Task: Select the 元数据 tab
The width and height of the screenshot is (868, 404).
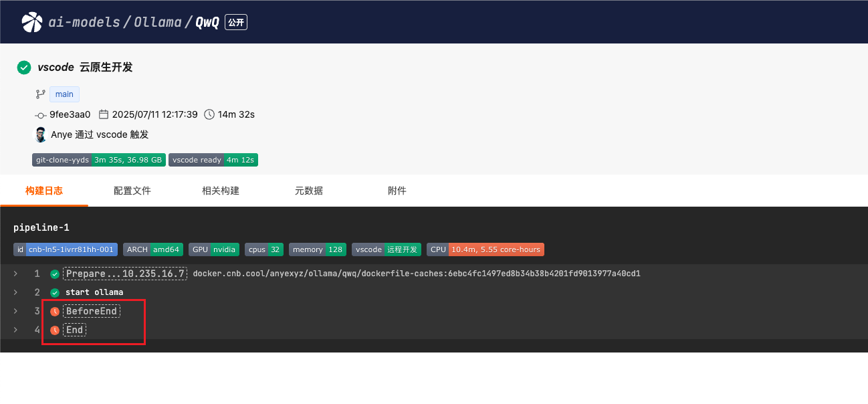Action: pyautogui.click(x=309, y=191)
